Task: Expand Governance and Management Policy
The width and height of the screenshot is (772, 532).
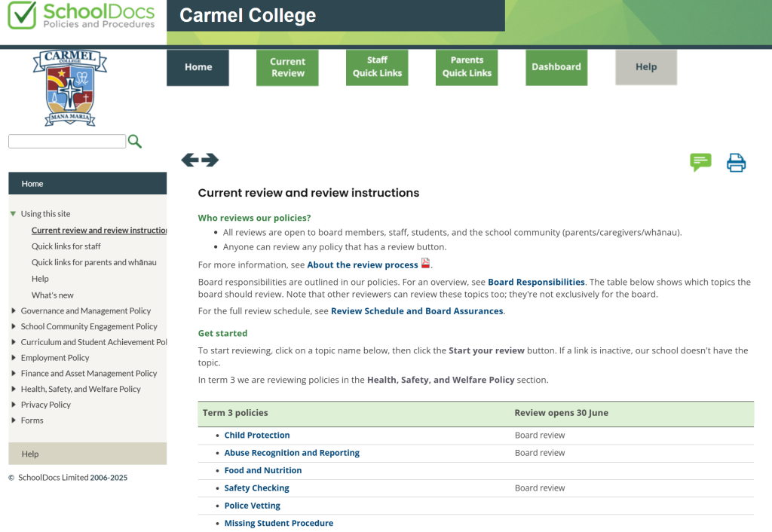Action: tap(14, 310)
